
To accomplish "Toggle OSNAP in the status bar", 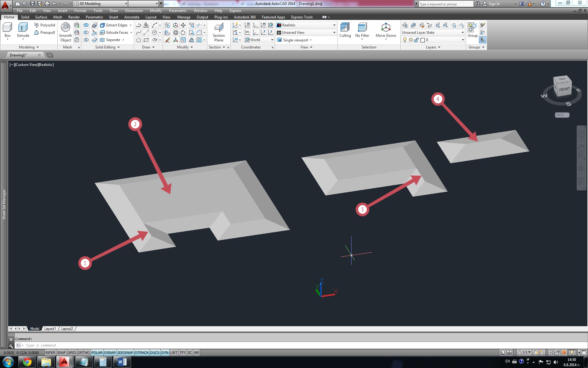I will click(110, 353).
